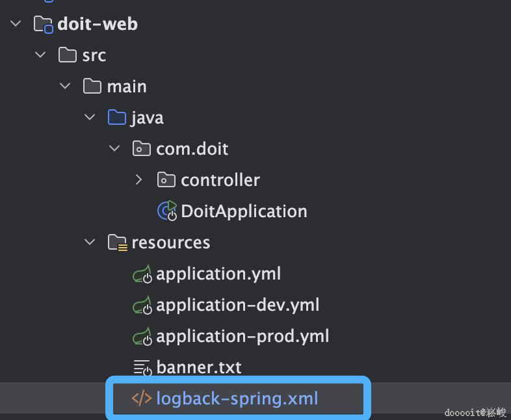Click the DoitApplication Spring Boot class icon
The width and height of the screenshot is (511, 420).
click(167, 211)
